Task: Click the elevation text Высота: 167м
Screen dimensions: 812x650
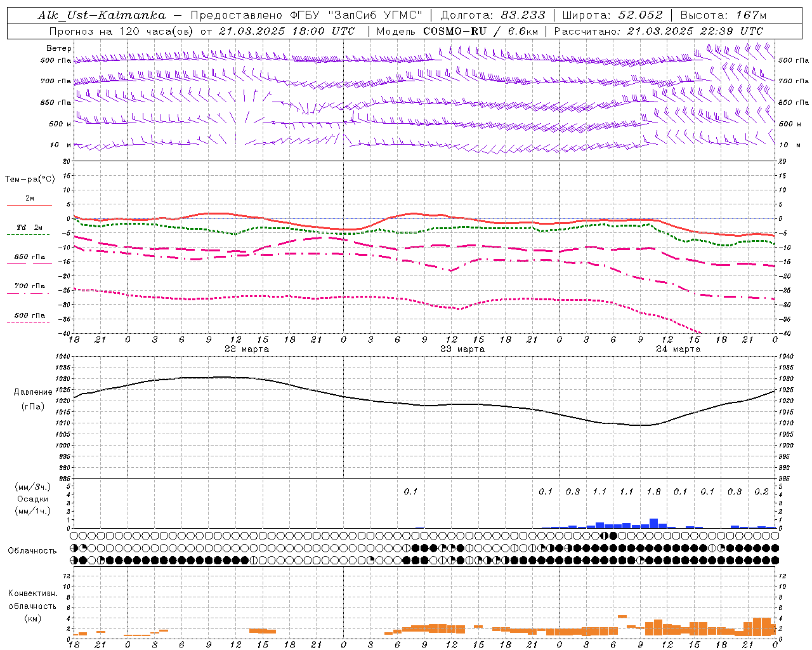Action: [723, 15]
